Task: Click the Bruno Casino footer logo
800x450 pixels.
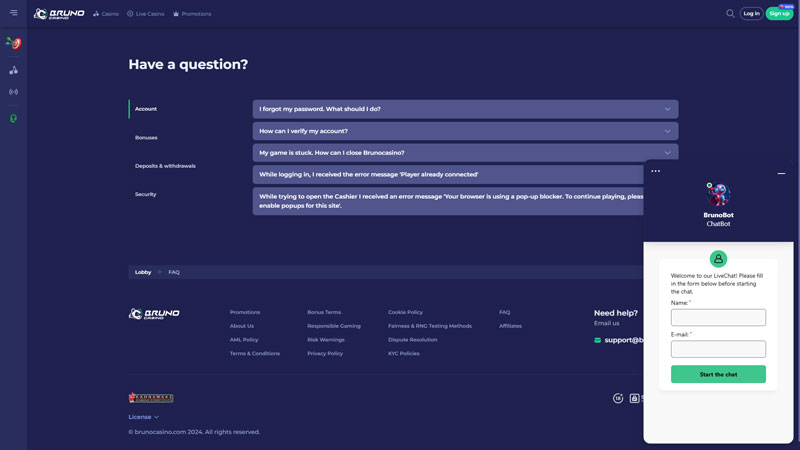Action: click(154, 314)
